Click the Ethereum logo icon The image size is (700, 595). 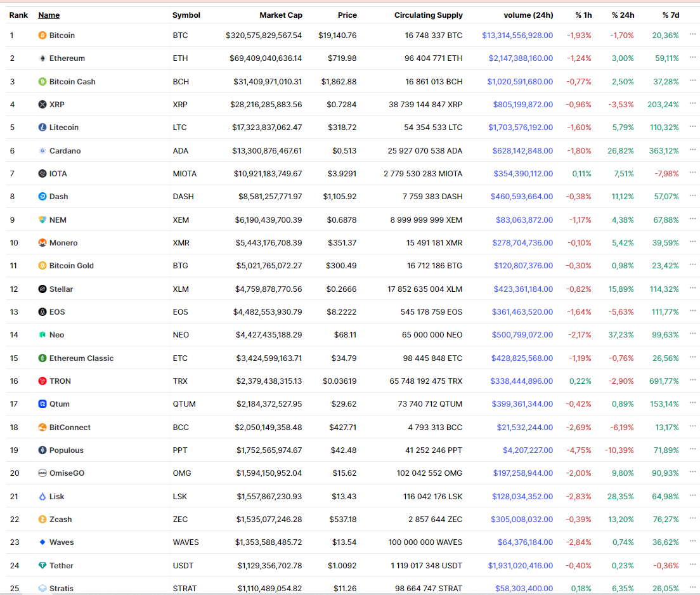tap(42, 58)
